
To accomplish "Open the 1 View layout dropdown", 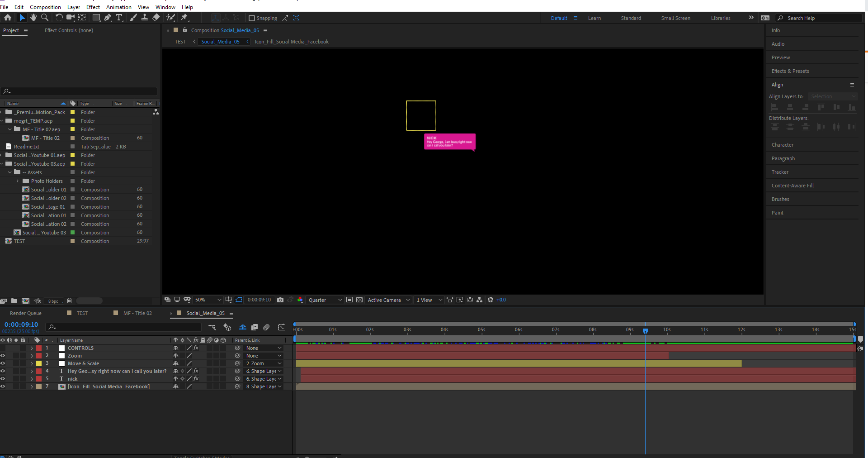I will [x=429, y=300].
